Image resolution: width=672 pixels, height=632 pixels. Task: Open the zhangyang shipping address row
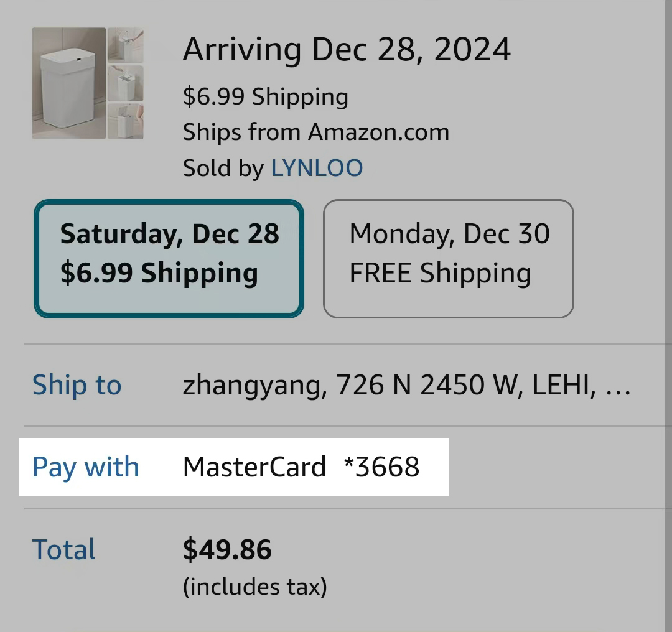(386, 384)
